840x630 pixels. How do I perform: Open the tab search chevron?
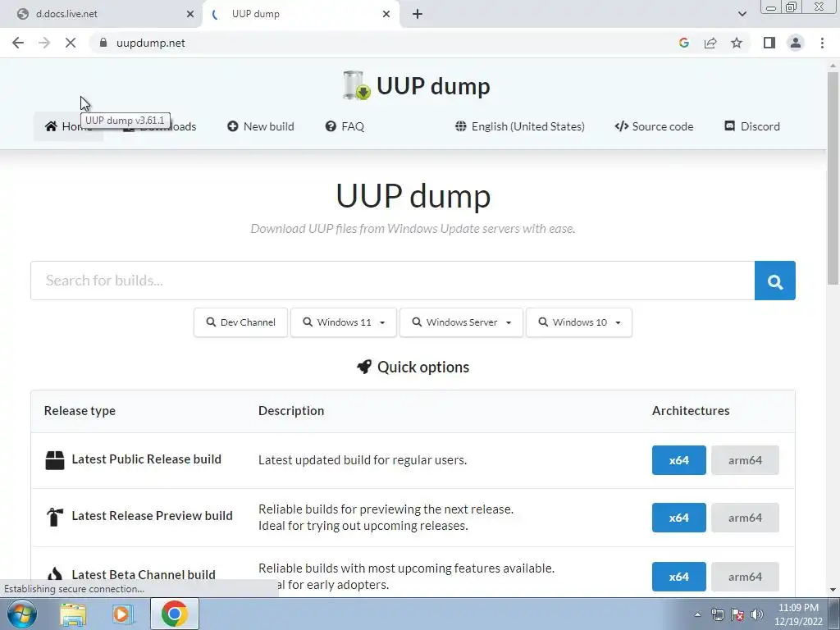coord(742,14)
